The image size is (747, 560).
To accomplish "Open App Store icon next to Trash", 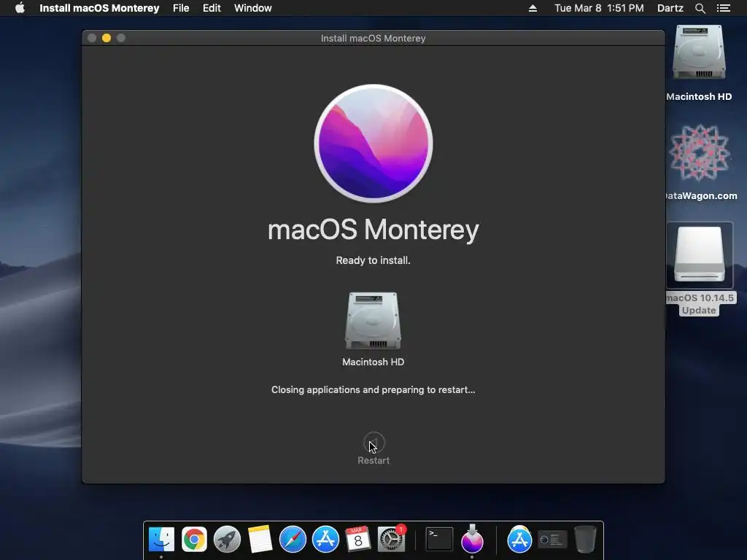I will tap(519, 539).
